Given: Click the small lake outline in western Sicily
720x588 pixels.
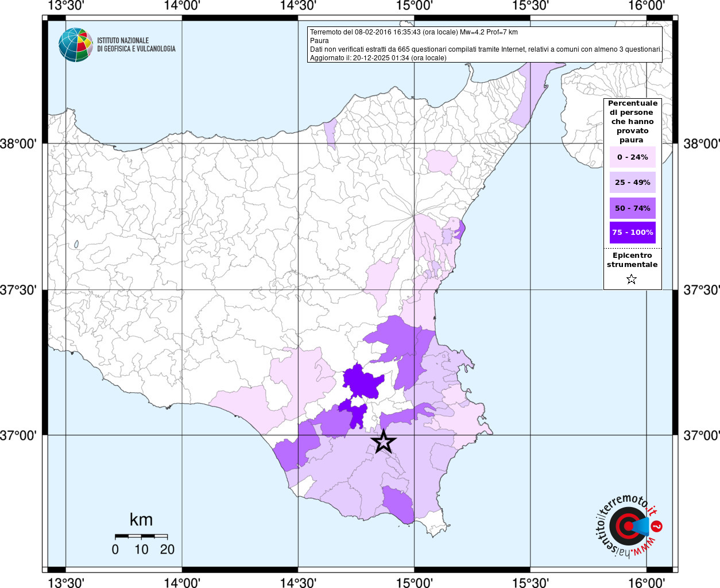Looking at the screenshot, I should (76, 245).
